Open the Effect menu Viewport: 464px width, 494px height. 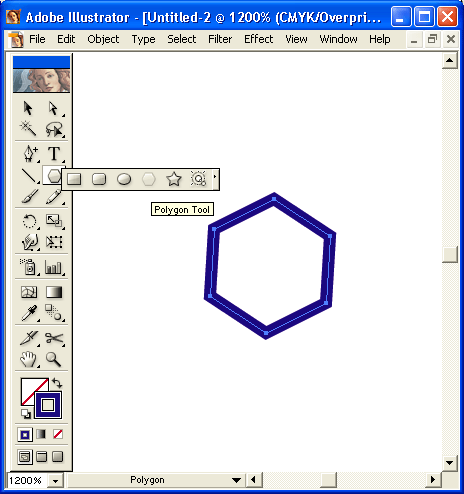pyautogui.click(x=258, y=39)
